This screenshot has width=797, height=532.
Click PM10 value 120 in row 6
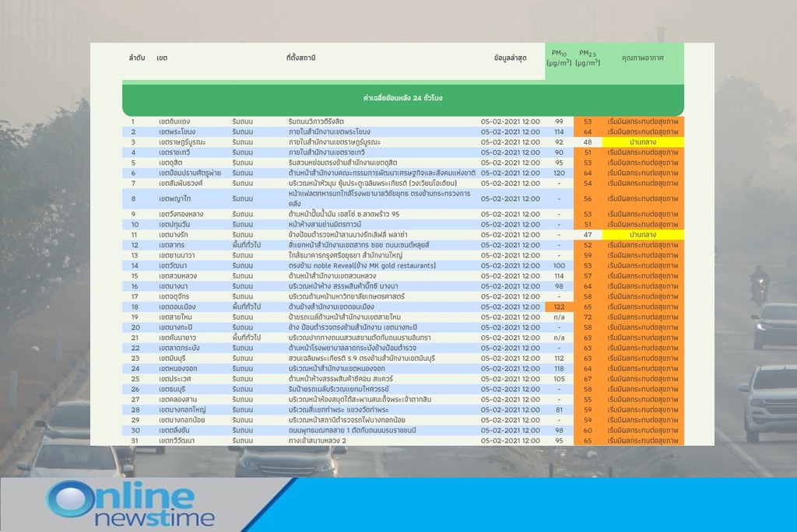tap(559, 173)
